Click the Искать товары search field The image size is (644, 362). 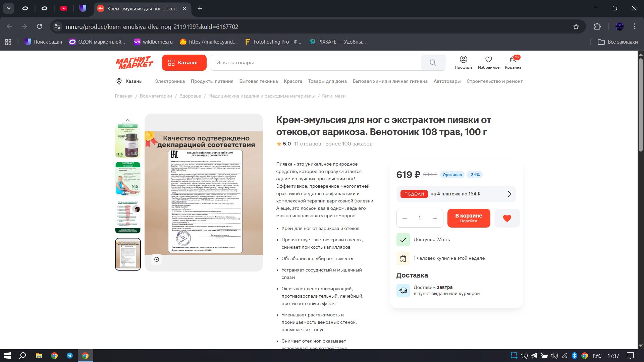point(315,63)
